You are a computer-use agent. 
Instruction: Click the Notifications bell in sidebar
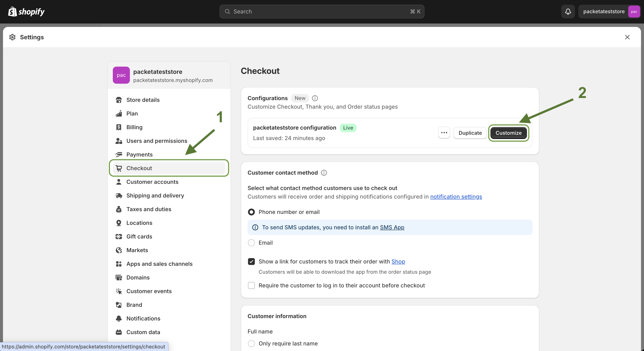pos(119,319)
